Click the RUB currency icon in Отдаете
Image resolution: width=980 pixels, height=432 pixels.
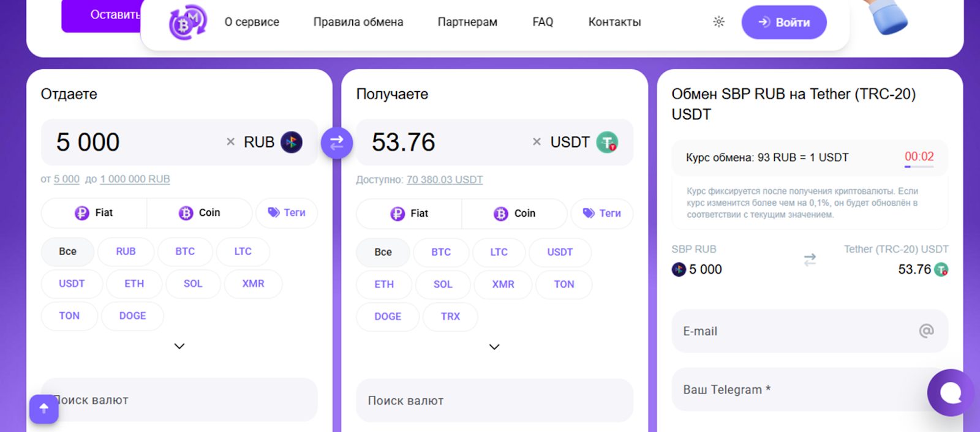pyautogui.click(x=292, y=142)
